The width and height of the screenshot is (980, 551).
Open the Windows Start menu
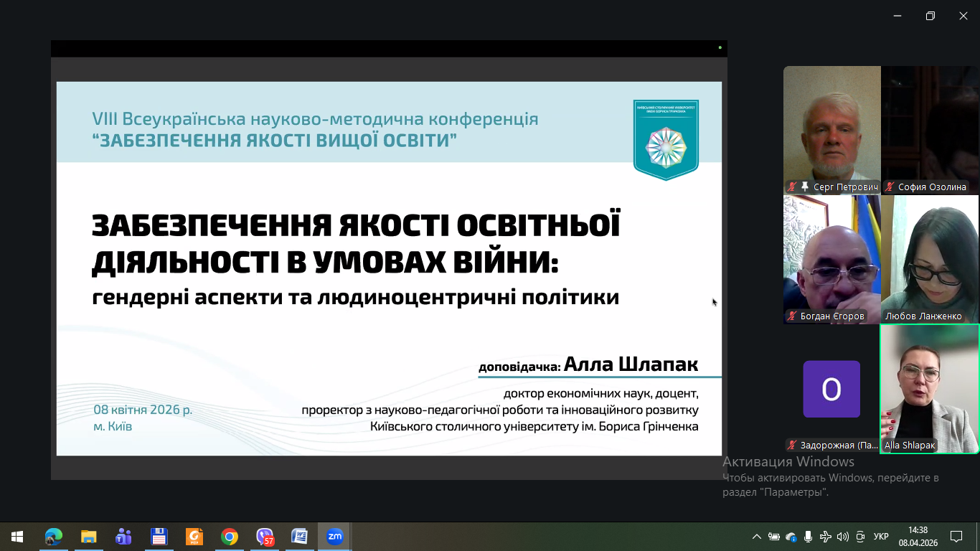(17, 537)
